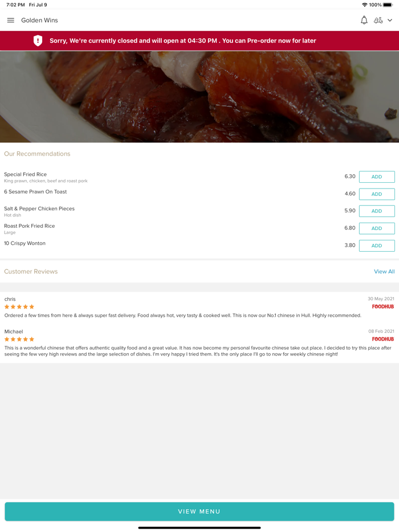
Task: Tap the notification bell icon
Action: (x=364, y=21)
